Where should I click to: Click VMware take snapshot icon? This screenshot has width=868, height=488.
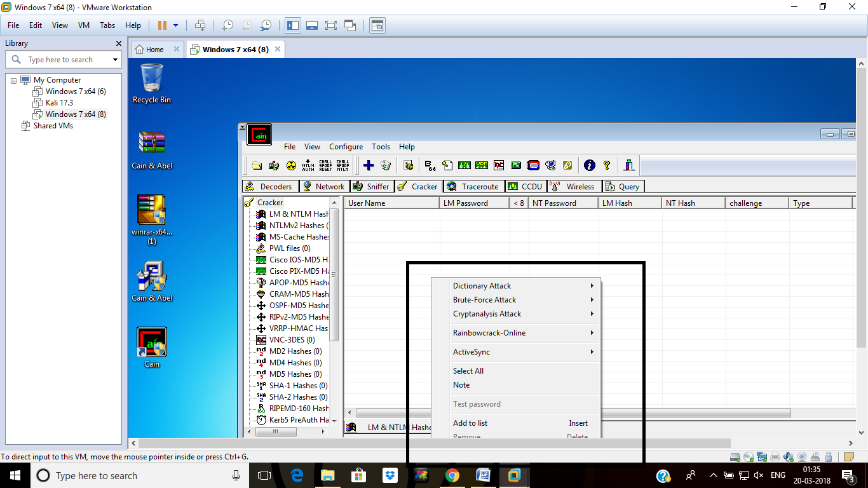pos(227,25)
